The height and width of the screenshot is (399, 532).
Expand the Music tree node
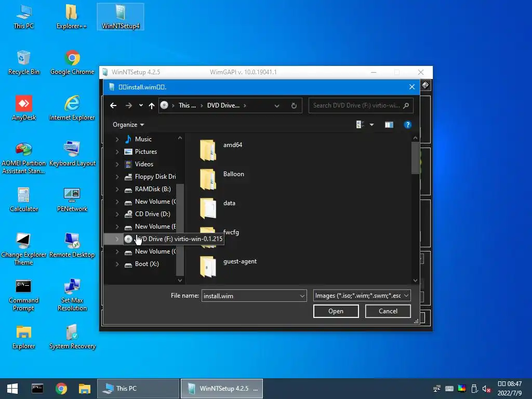117,139
